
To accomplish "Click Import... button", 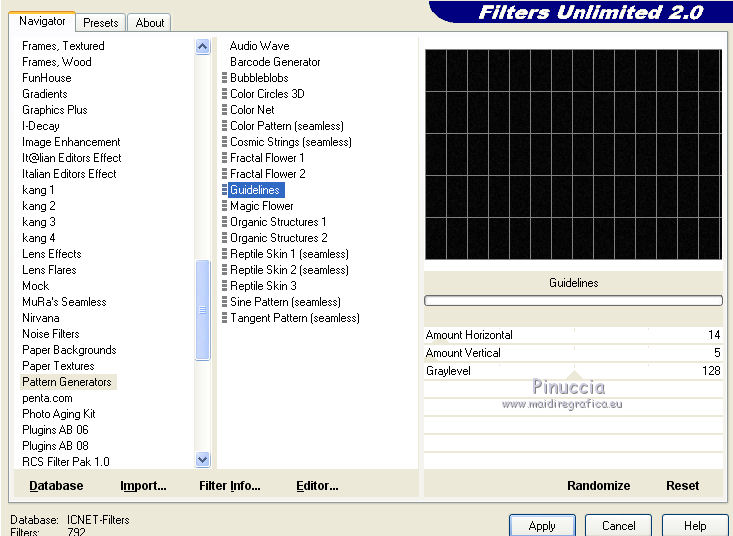I will pyautogui.click(x=143, y=486).
